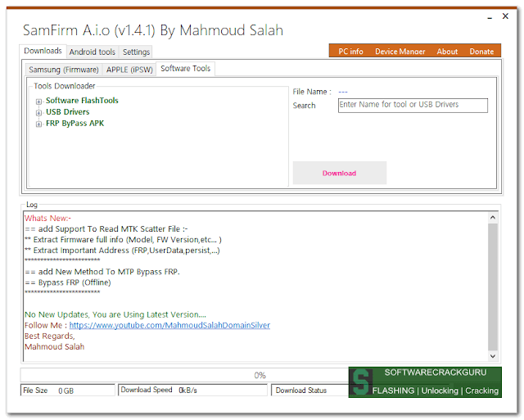Expand the Software FlashTools tree node
Viewport: 524px width, 420px height.
tap(38, 102)
